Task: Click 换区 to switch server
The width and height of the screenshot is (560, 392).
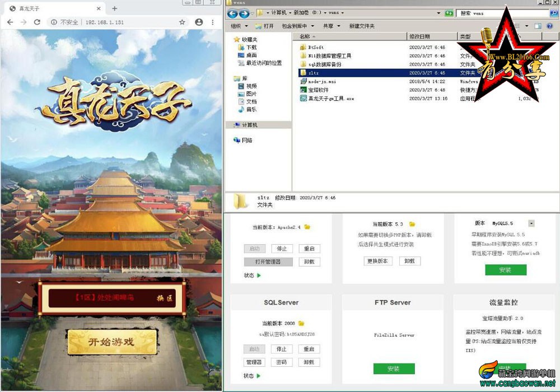Action: (165, 298)
